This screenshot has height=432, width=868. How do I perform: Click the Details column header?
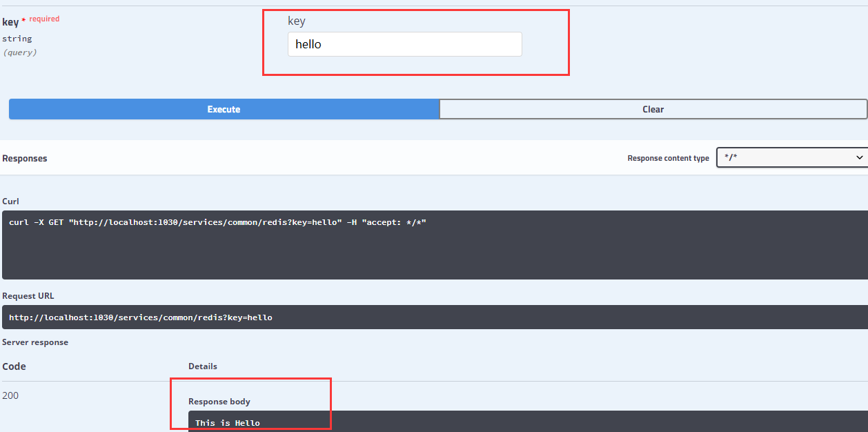coord(202,366)
